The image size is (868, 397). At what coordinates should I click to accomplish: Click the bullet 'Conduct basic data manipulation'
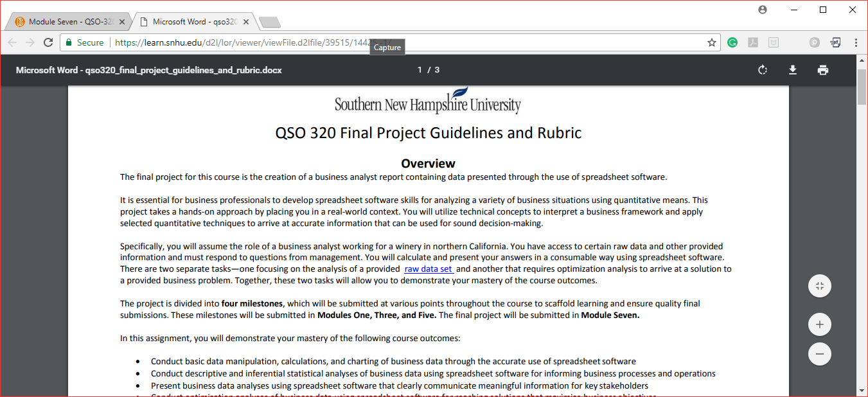pyautogui.click(x=393, y=362)
